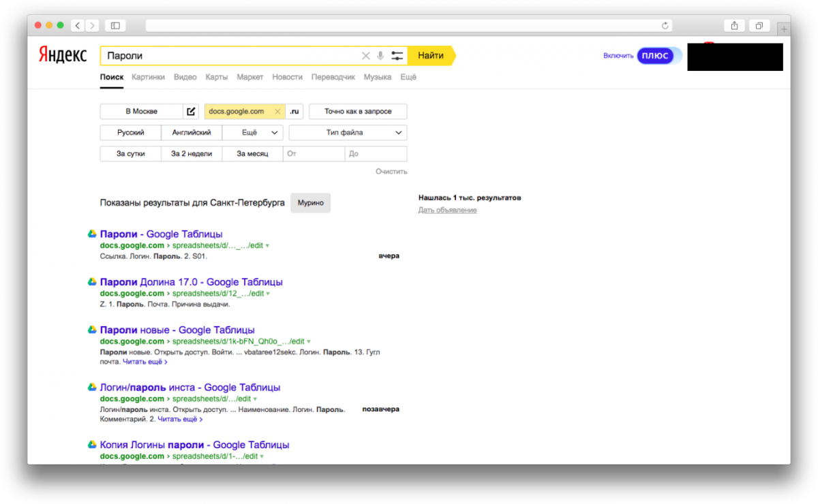Expand URL arrow of Копия Логины пароли result
Screen dimensions: 818x504
point(262,456)
